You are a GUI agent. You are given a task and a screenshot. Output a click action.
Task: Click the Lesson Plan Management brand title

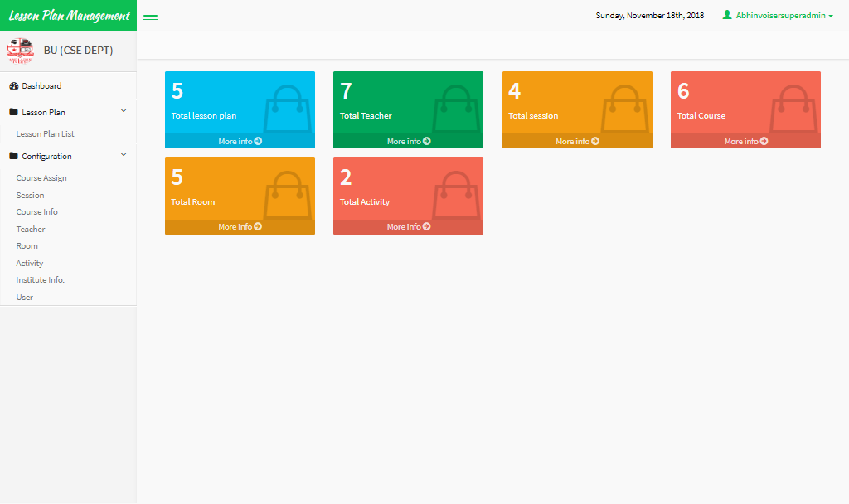click(x=69, y=16)
